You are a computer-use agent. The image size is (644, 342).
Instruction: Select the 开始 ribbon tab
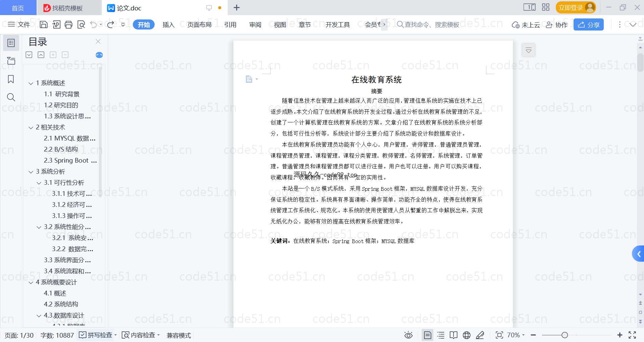pos(144,24)
